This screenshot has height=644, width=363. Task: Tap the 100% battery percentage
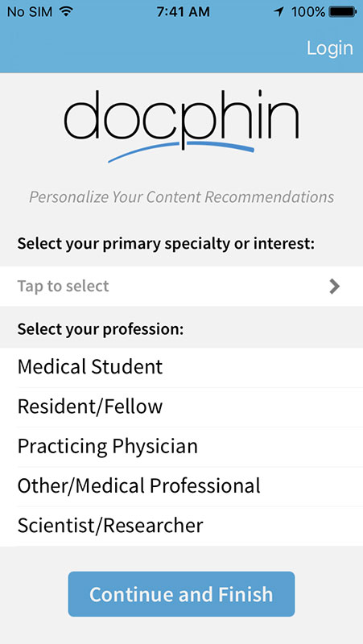pos(308,12)
